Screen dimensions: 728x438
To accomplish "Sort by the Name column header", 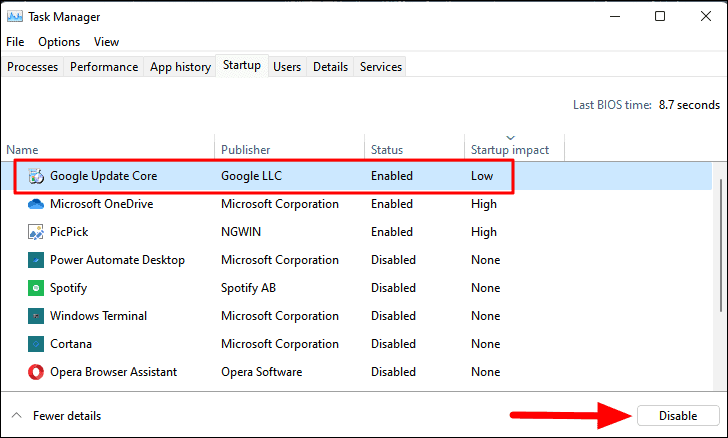I will (22, 150).
